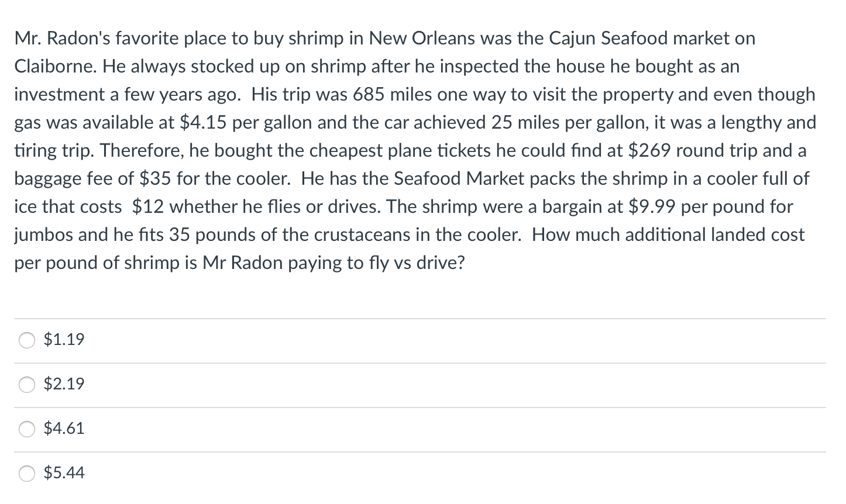The width and height of the screenshot is (846, 504).
Task: Click the $5.44 answer label text
Action: 63,473
